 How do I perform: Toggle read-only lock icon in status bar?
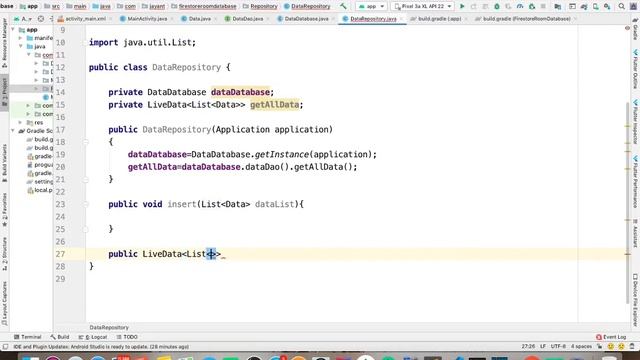click(600, 347)
